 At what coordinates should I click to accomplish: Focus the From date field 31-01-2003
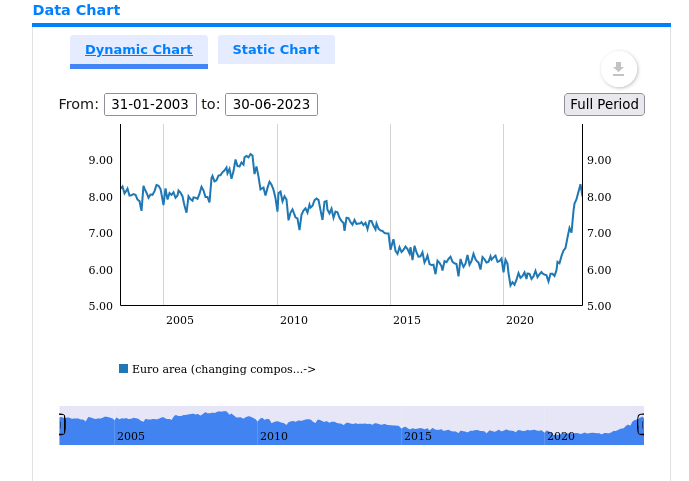coord(150,104)
